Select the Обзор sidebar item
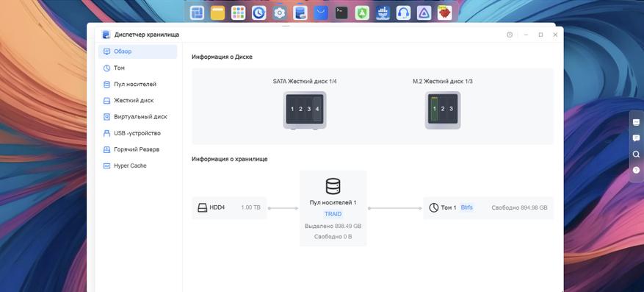The width and height of the screenshot is (644, 292). point(137,51)
